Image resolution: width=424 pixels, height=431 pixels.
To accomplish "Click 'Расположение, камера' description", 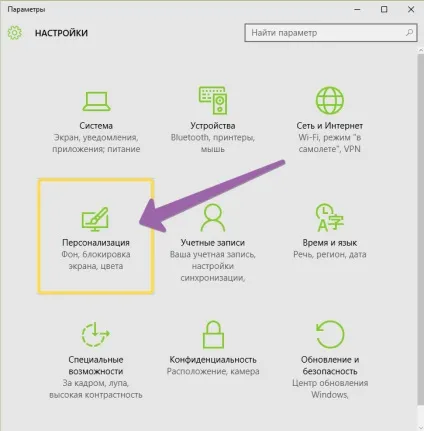I will (213, 371).
